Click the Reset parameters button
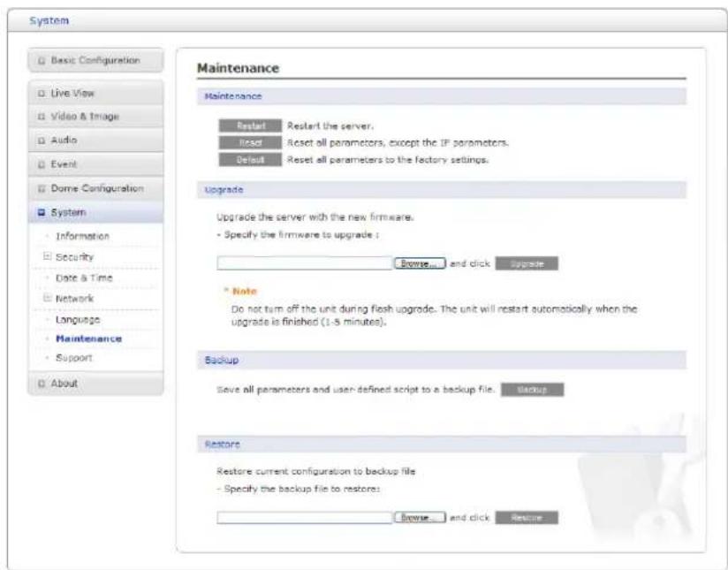Screen dimensions: 728x570 pyautogui.click(x=250, y=142)
